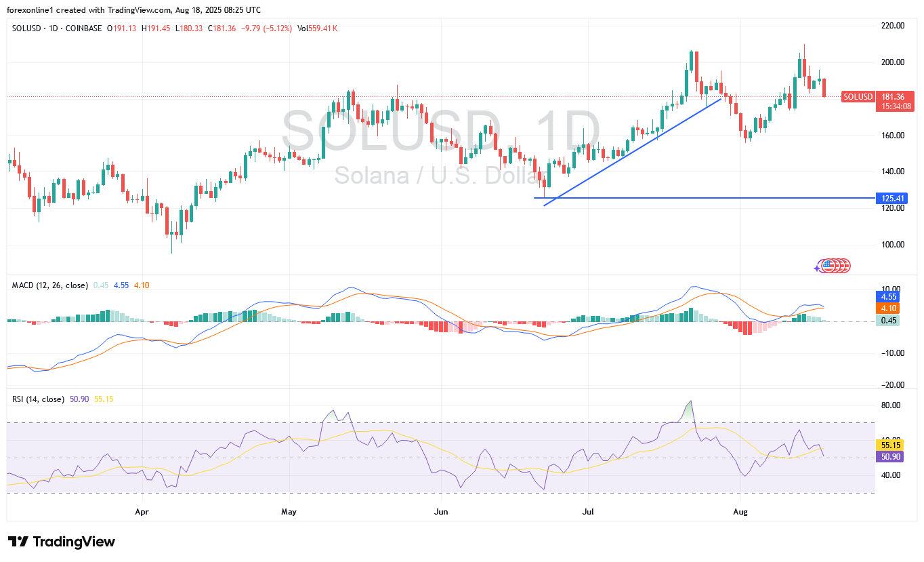Screen dimensions: 924x562
Task: Click the RSI legend value 55.15
Action: click(x=104, y=399)
